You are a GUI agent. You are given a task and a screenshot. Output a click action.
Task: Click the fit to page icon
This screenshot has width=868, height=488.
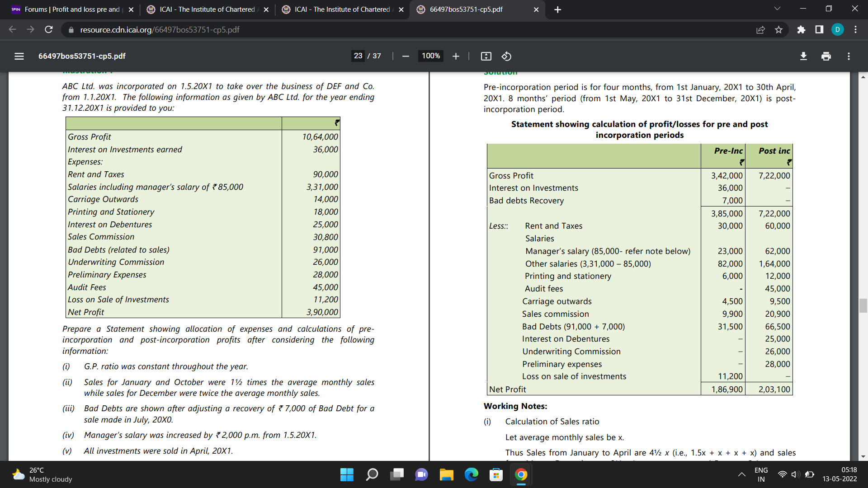[x=486, y=56]
